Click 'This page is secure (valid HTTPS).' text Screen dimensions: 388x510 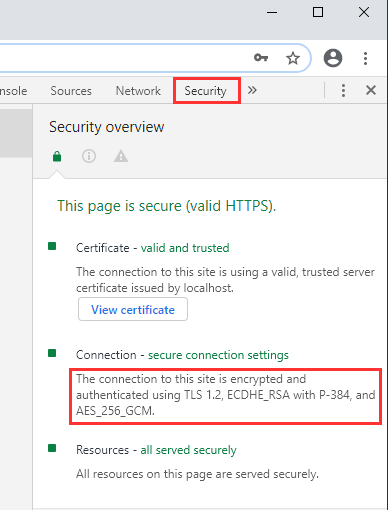point(167,206)
